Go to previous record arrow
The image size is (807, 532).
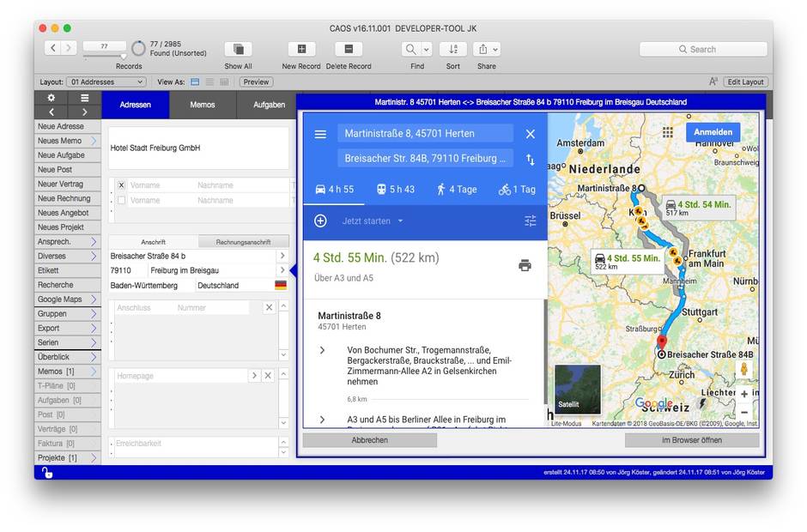(x=52, y=48)
